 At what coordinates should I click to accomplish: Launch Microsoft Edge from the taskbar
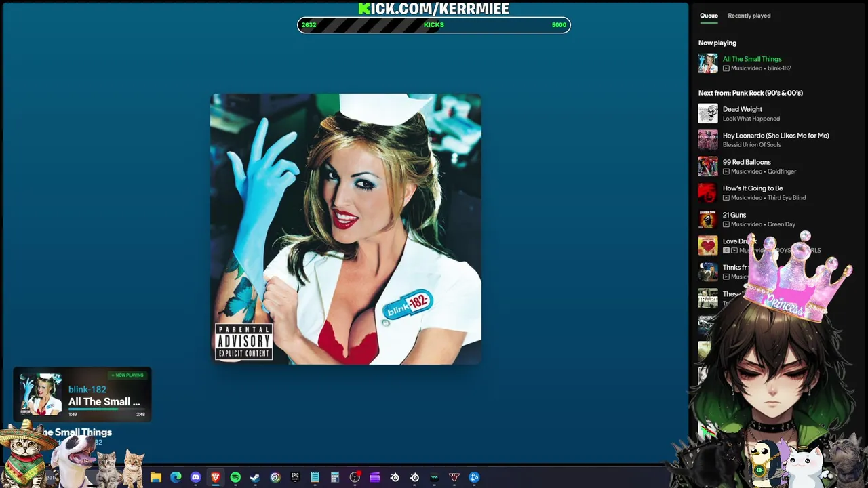(x=176, y=477)
